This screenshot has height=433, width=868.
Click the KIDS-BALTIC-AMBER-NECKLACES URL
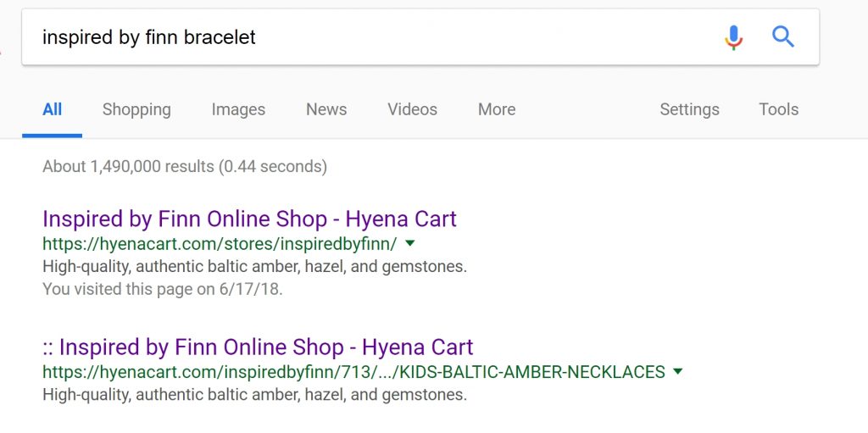(353, 371)
